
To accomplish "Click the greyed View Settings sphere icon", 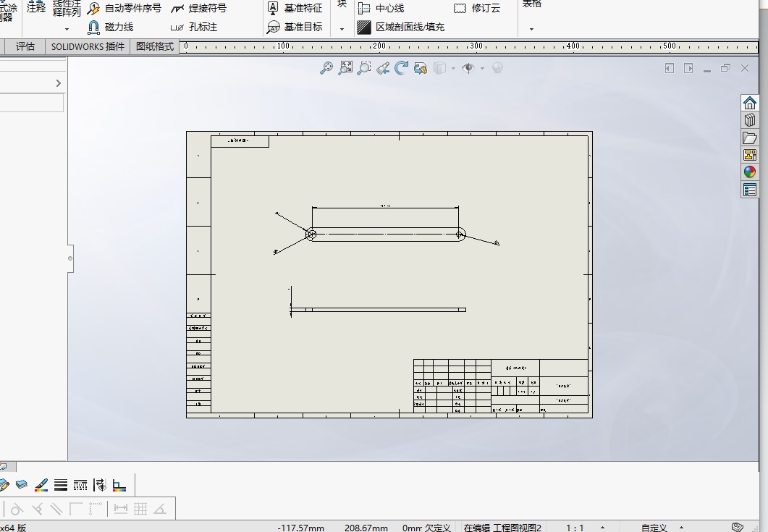I will 497,67.
